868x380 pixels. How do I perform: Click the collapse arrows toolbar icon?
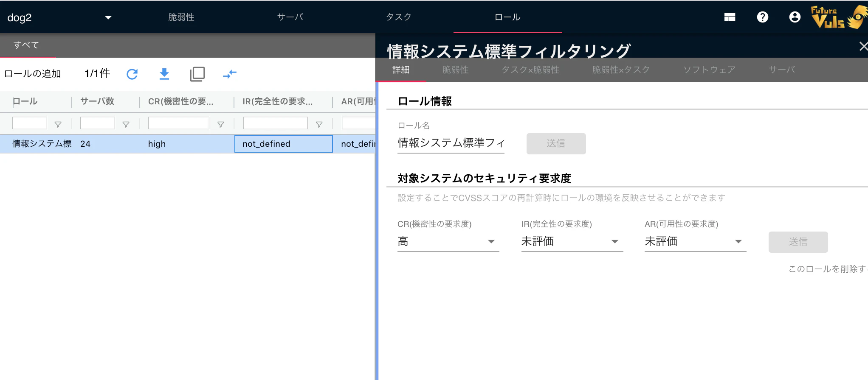[230, 74]
